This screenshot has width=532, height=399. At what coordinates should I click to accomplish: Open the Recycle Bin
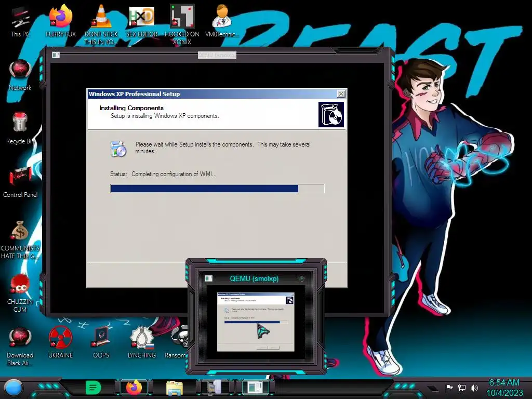[20, 128]
